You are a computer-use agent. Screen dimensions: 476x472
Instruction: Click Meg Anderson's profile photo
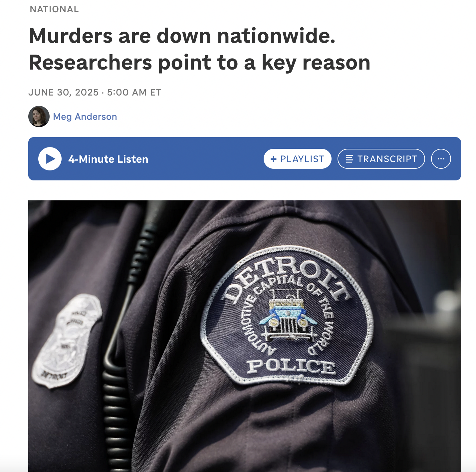39,117
